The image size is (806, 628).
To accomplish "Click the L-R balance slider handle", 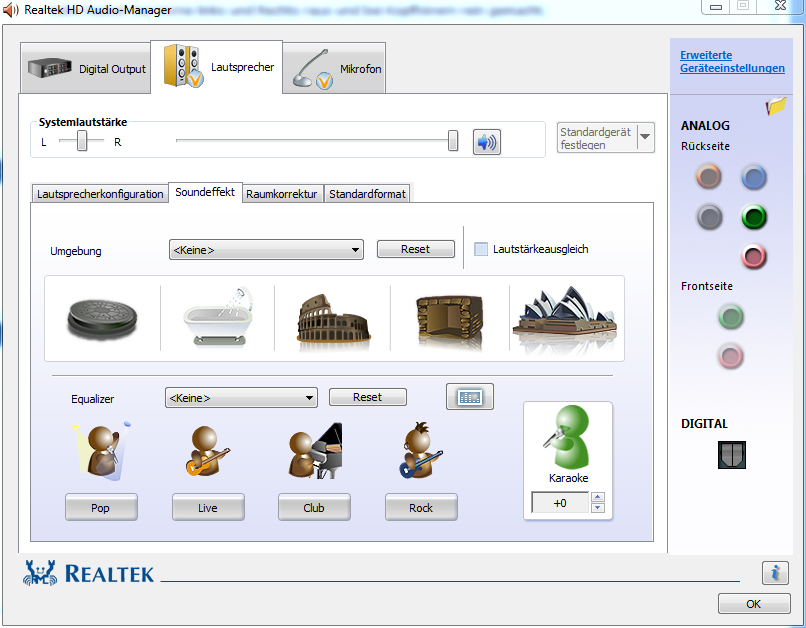I will 82,140.
